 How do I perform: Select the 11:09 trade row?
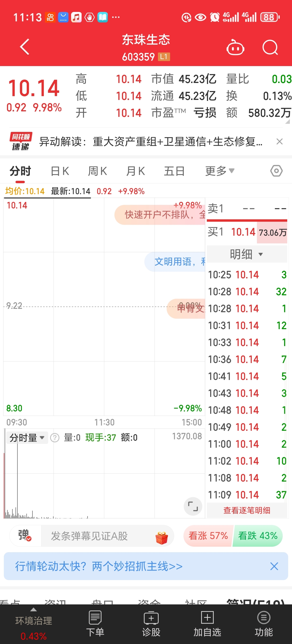[247, 495]
